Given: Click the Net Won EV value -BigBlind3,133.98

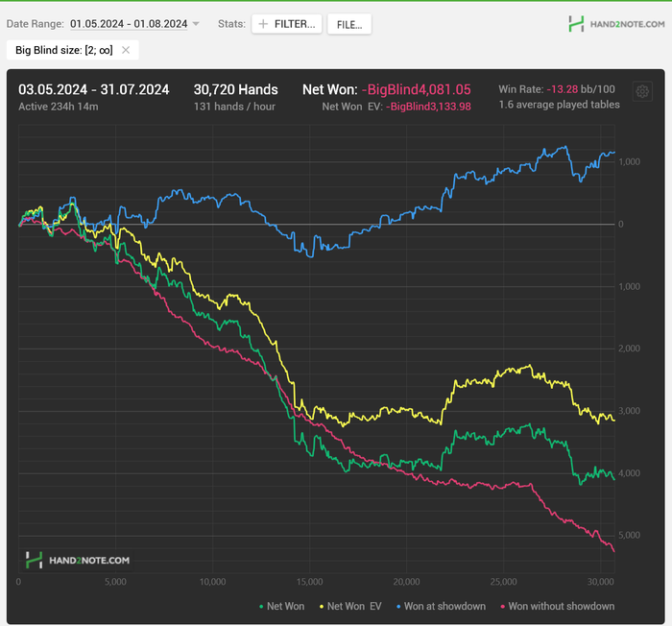Looking at the screenshot, I should tap(428, 107).
